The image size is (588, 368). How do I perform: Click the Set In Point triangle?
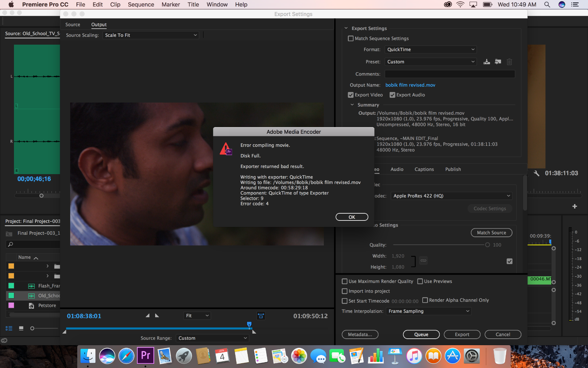[148, 316]
